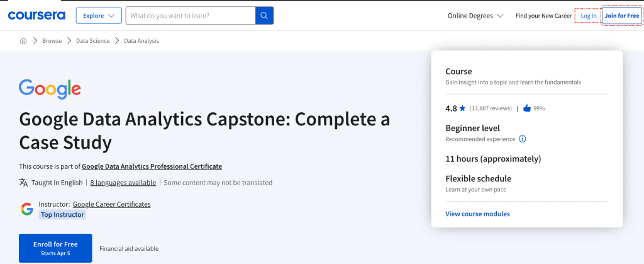
Task: Click Enroll for Free button
Action: (55, 248)
